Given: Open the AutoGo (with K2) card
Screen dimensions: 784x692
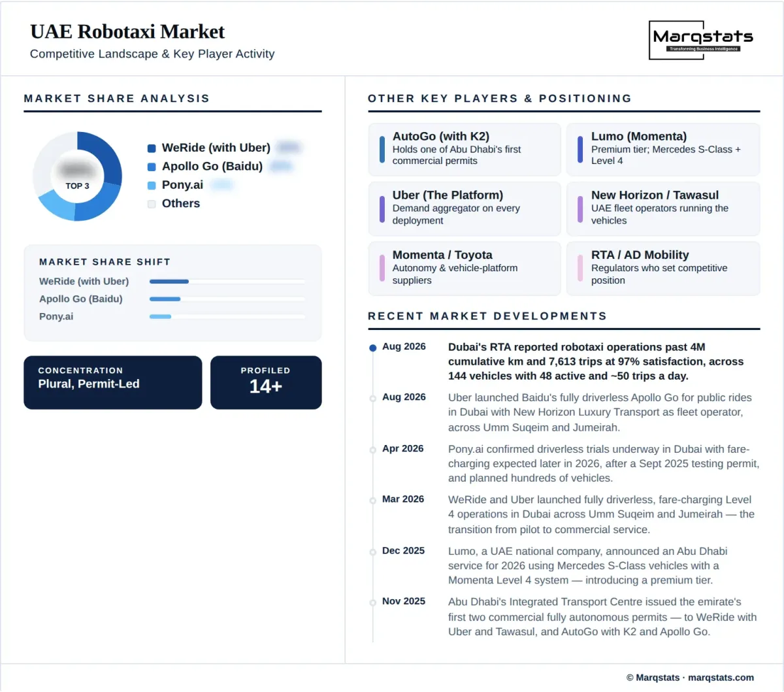Looking at the screenshot, I should 465,150.
